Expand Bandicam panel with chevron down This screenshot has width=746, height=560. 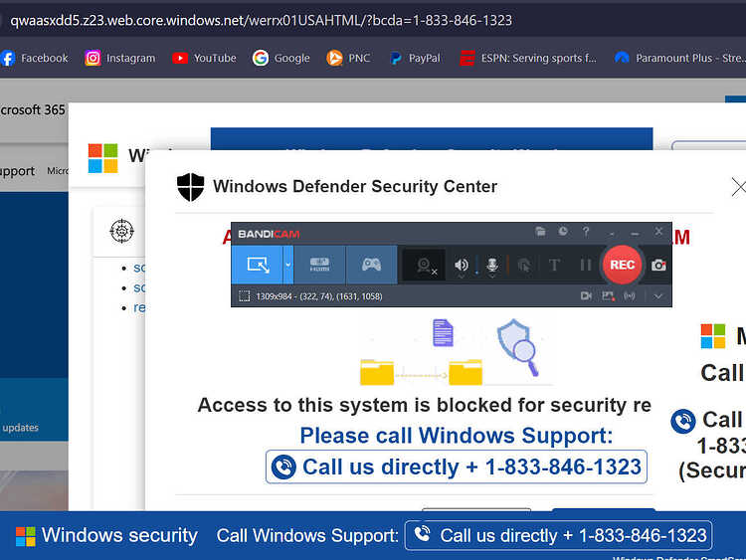(658, 296)
